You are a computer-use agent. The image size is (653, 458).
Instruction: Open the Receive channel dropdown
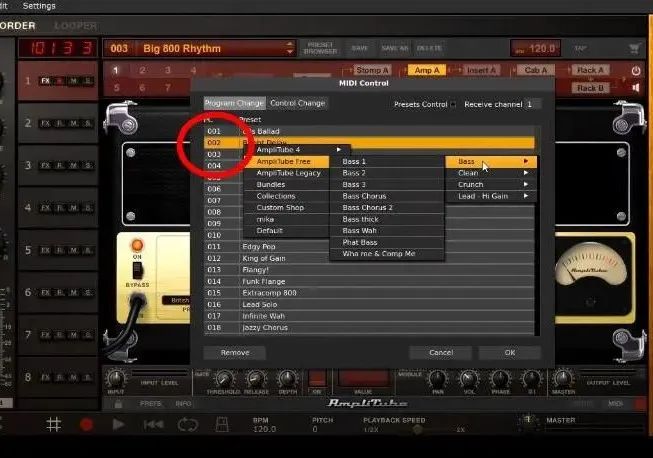pyautogui.click(x=533, y=104)
